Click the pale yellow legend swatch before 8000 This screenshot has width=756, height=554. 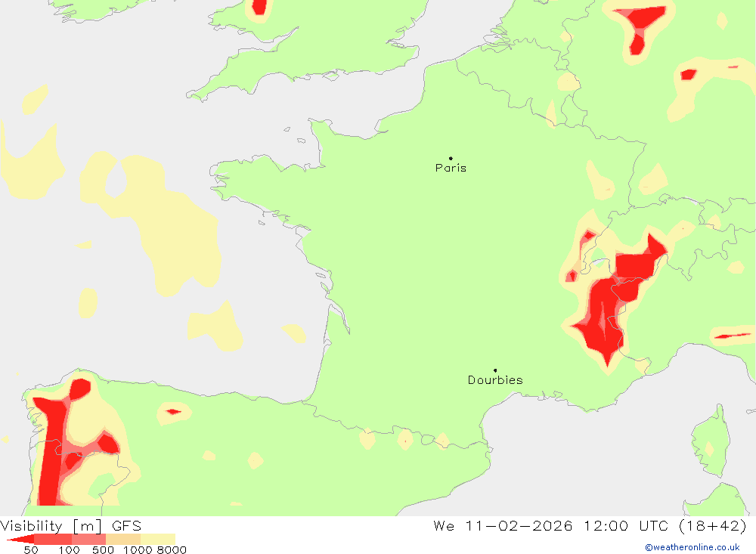tap(158, 540)
